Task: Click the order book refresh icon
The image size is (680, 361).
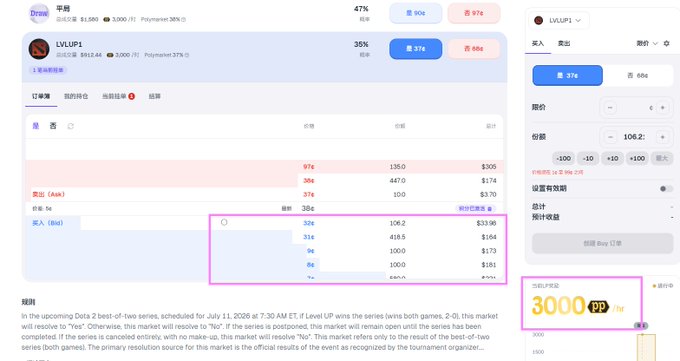Action: (71, 126)
